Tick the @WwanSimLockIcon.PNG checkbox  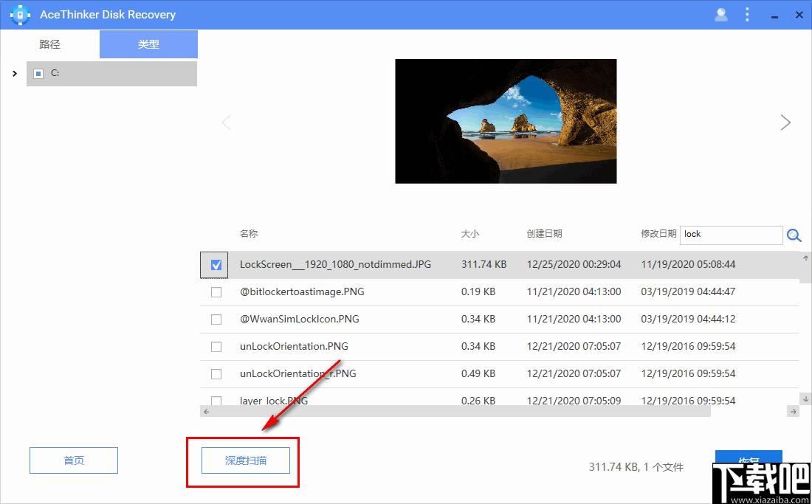click(216, 320)
